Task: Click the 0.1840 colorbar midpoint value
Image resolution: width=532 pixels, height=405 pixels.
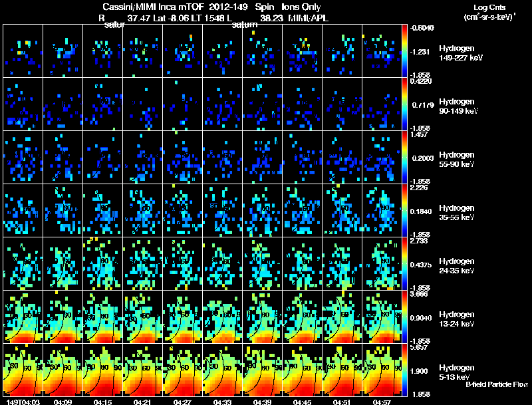Action: pyautogui.click(x=421, y=211)
